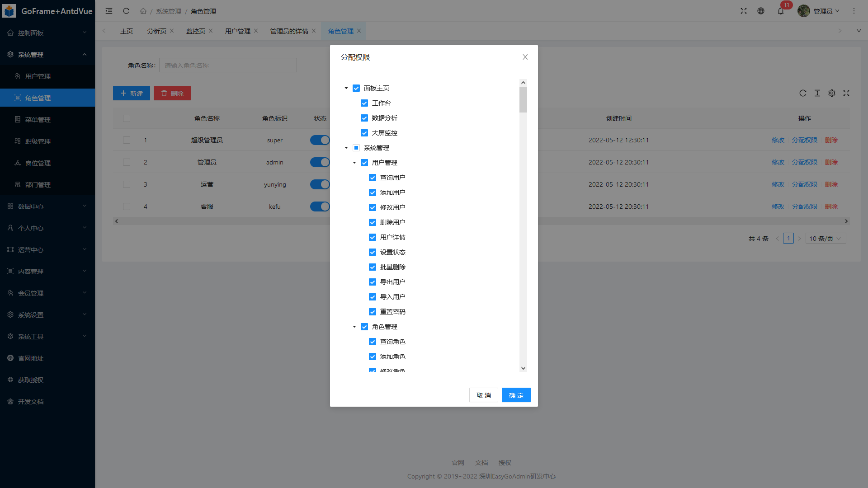Open the 10 条/页 page size dropdown
The image size is (868, 488).
coord(826,239)
